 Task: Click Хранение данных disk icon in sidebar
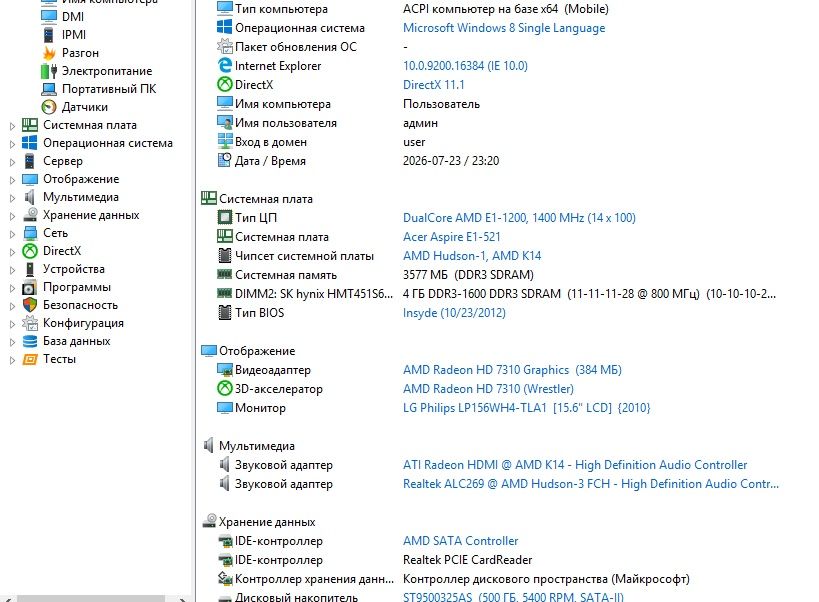(x=30, y=215)
